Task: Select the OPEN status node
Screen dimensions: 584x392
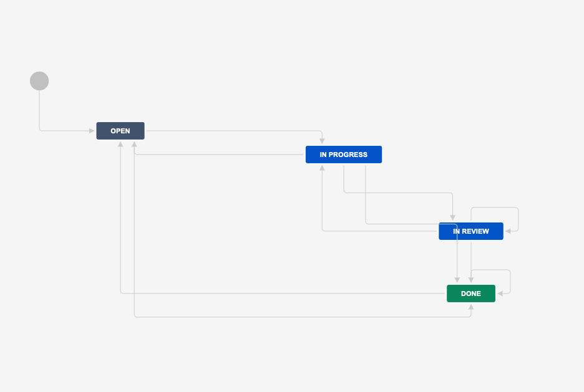Action: pyautogui.click(x=120, y=131)
